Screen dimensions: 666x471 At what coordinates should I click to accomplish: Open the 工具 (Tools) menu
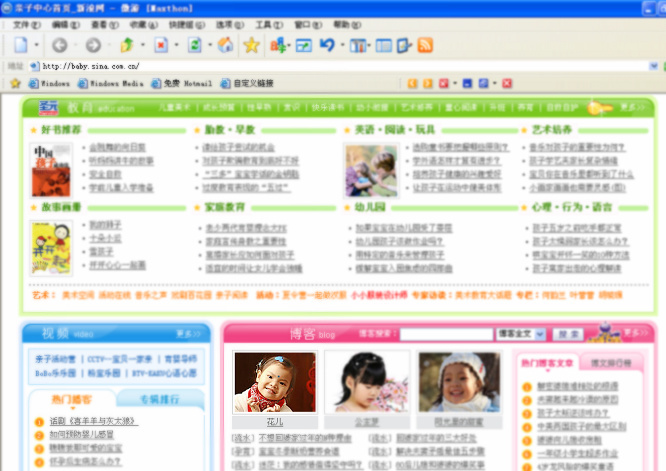pos(263,24)
